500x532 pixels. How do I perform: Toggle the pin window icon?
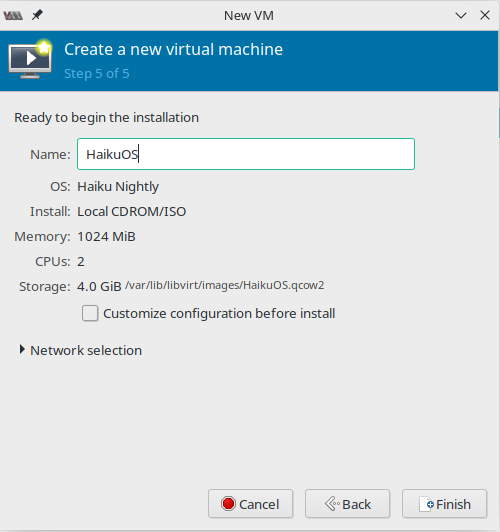[x=37, y=15]
